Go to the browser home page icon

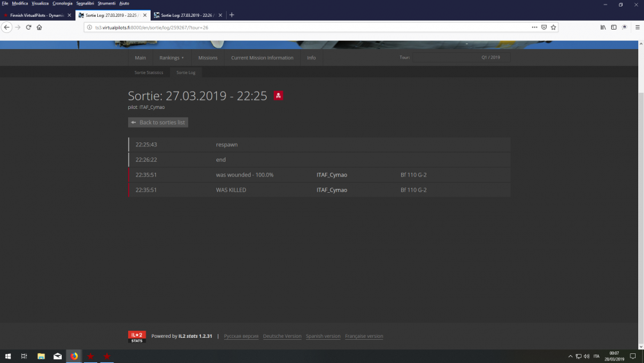(39, 28)
